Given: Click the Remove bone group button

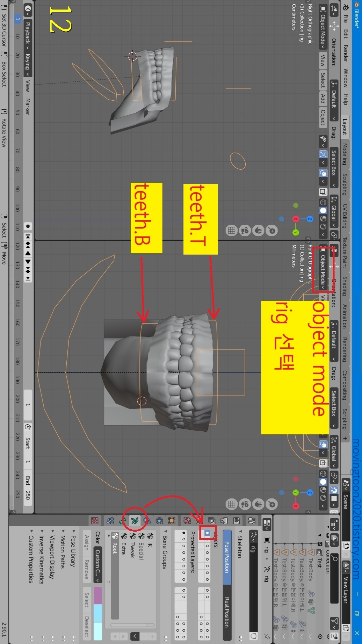Looking at the screenshot, I should (87, 569).
